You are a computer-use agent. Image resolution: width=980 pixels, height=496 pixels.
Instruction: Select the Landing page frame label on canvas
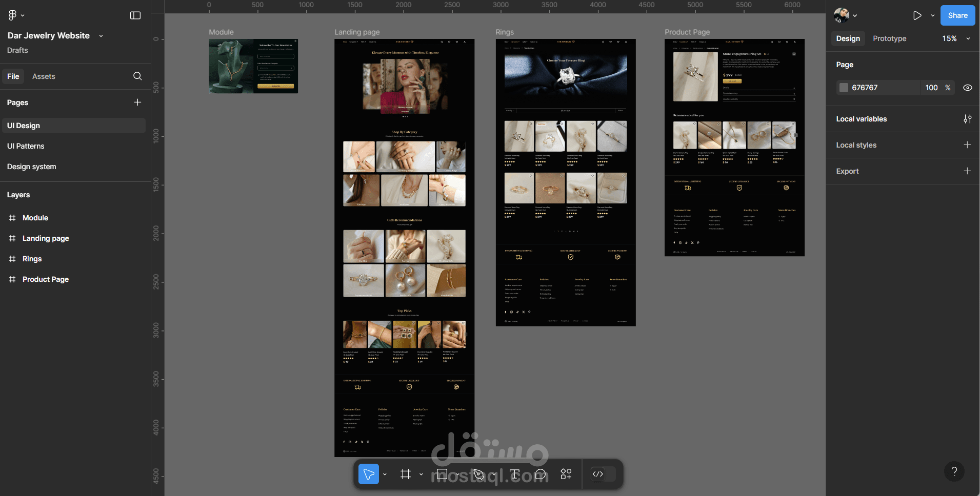[357, 32]
